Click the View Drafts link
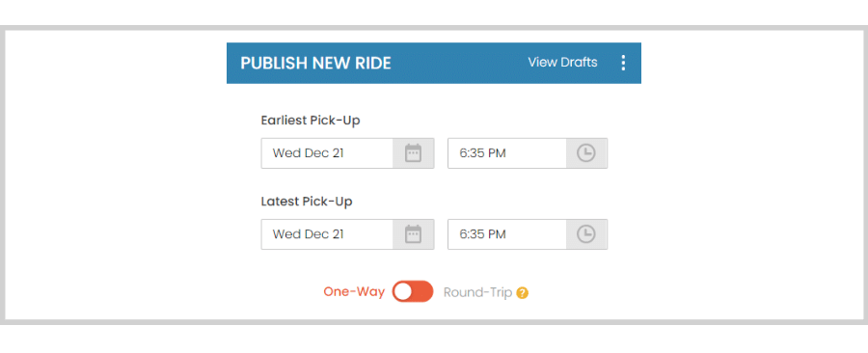868x353 pixels. pyautogui.click(x=562, y=62)
